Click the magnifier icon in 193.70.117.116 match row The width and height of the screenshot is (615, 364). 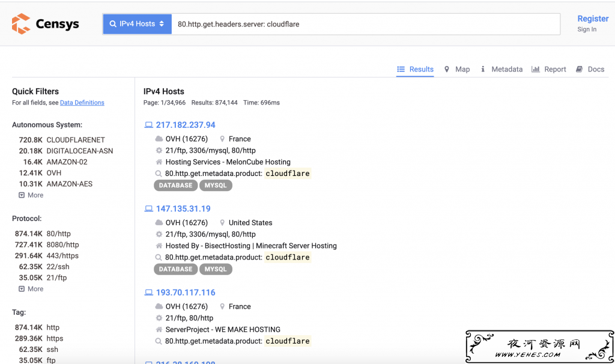pyautogui.click(x=159, y=341)
